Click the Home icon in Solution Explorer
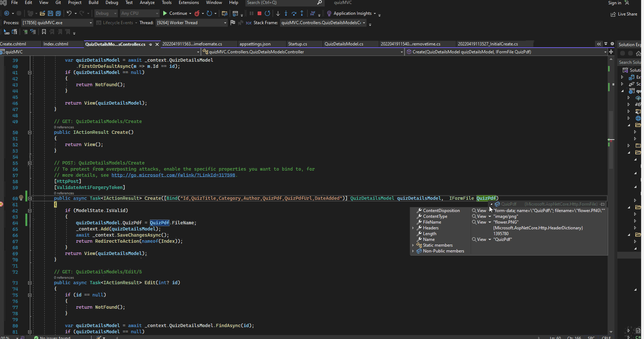Image resolution: width=644 pixels, height=339 pixels. (638, 53)
